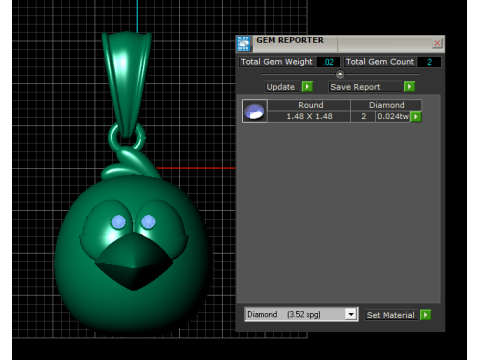This screenshot has height=360, width=480.
Task: Click the green arrow next to Set Material
Action: click(425, 315)
